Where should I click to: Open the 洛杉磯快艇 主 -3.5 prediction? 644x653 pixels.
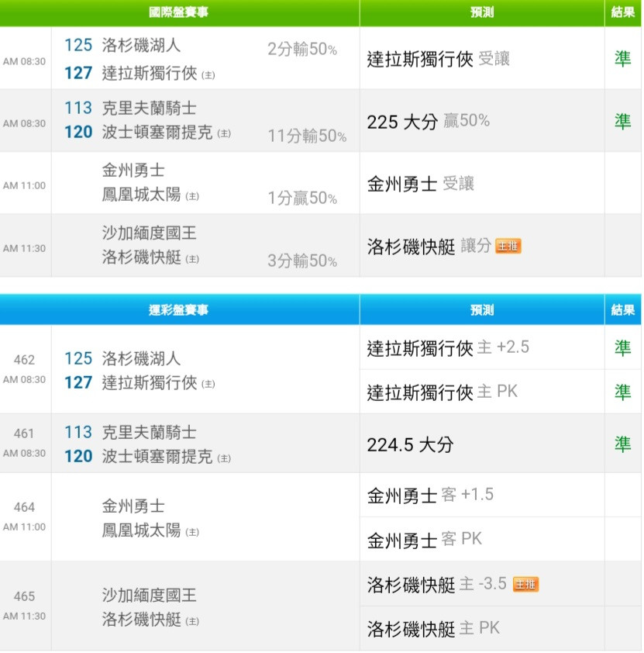[x=437, y=584]
